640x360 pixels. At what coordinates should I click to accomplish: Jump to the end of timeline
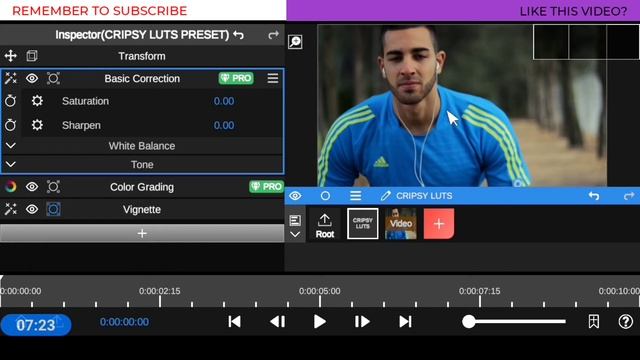pyautogui.click(x=405, y=322)
